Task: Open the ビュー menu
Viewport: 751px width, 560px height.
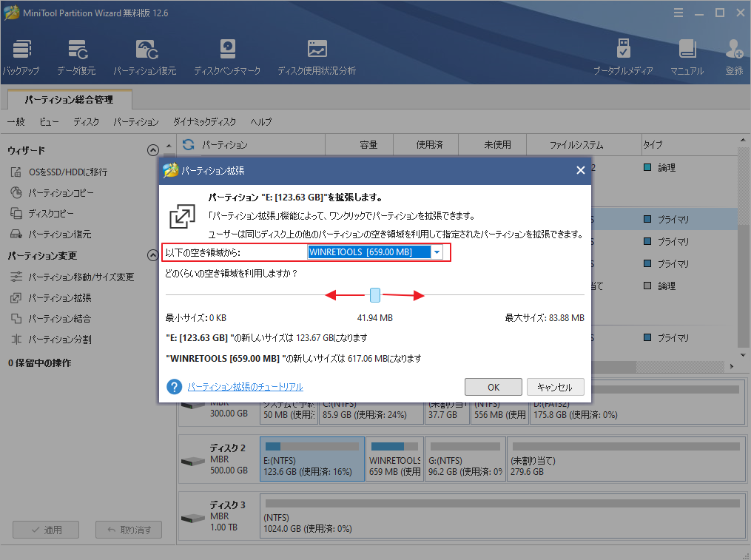Action: pos(49,121)
